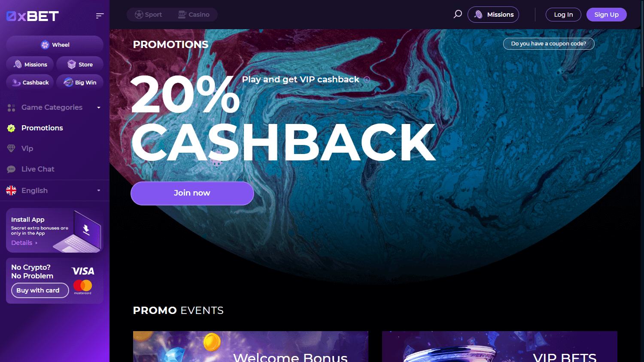Open Install App Details link
The height and width of the screenshot is (362, 644).
point(24,243)
